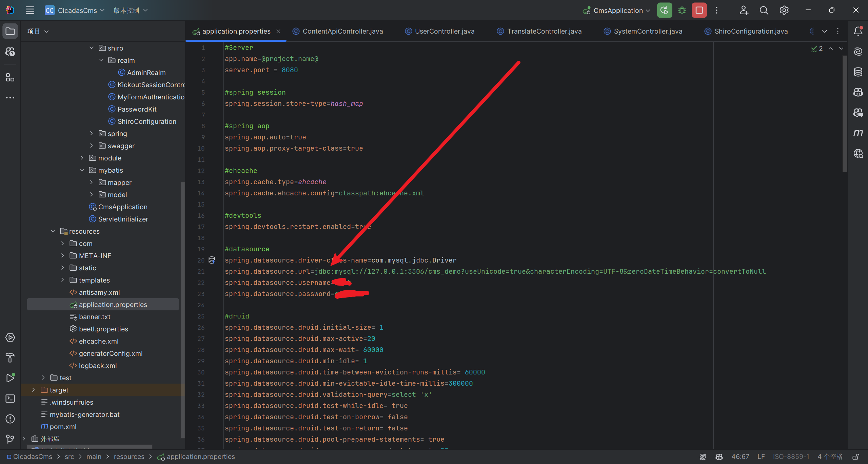Screen dimensions: 868x464
Task: Click the ISO-8859-1 encoding widget
Action: coord(791,457)
